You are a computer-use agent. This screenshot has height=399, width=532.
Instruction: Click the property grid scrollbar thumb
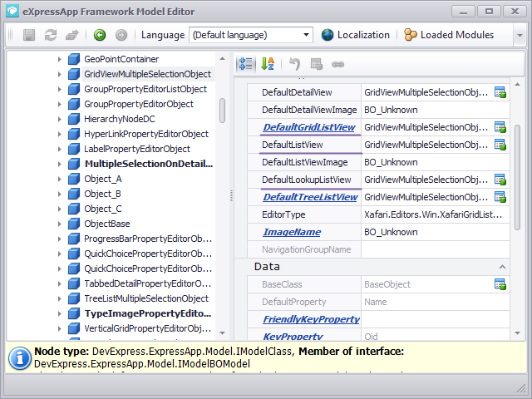coord(517,177)
